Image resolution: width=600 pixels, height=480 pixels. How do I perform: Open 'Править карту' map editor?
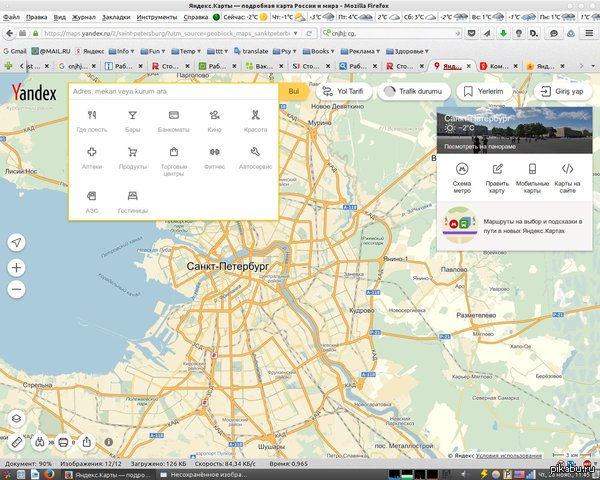click(x=497, y=178)
